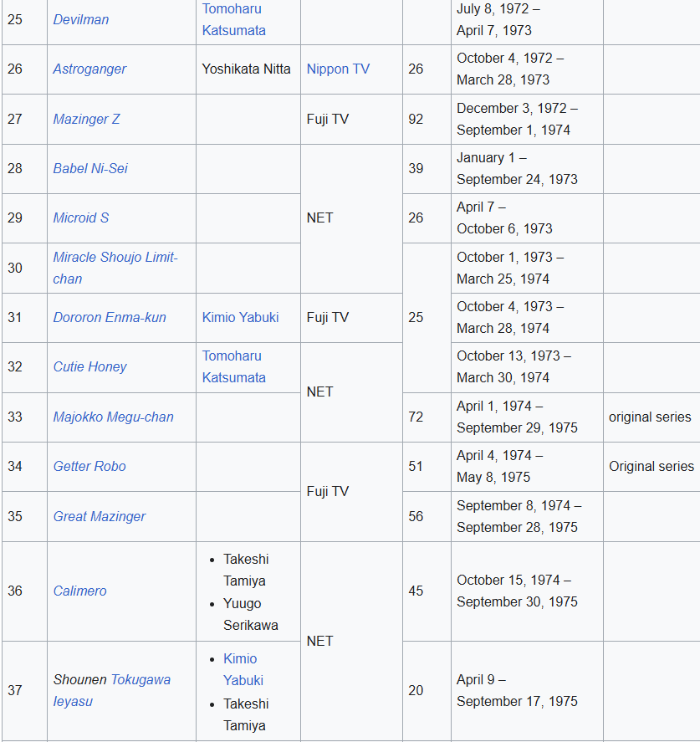Click the Nippon TV link

click(x=338, y=69)
